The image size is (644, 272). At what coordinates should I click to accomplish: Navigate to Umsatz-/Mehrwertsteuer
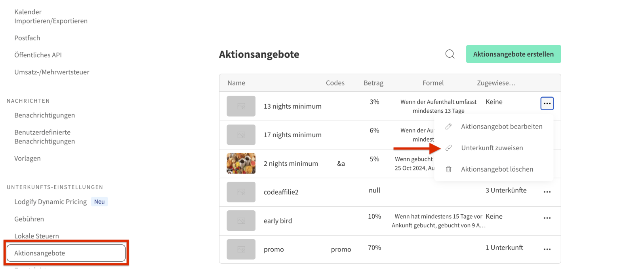pos(51,72)
